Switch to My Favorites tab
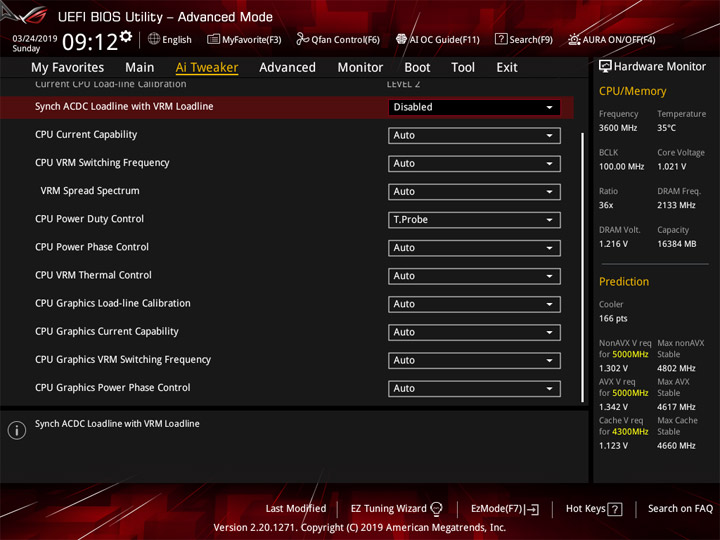 [x=68, y=68]
